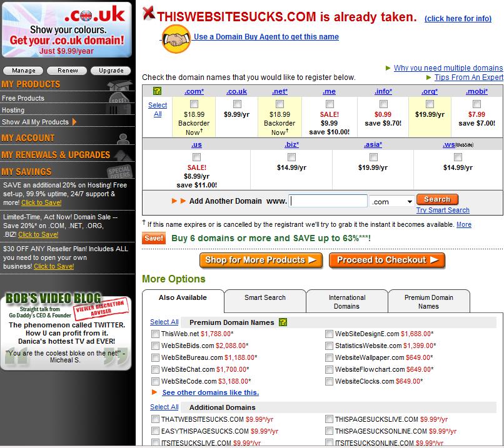The width and height of the screenshot is (504, 448).
Task: Check the .info domain checkbox
Action: coord(383,104)
